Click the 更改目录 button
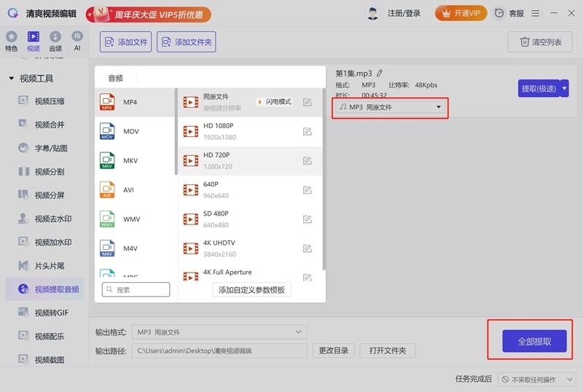 coord(334,350)
